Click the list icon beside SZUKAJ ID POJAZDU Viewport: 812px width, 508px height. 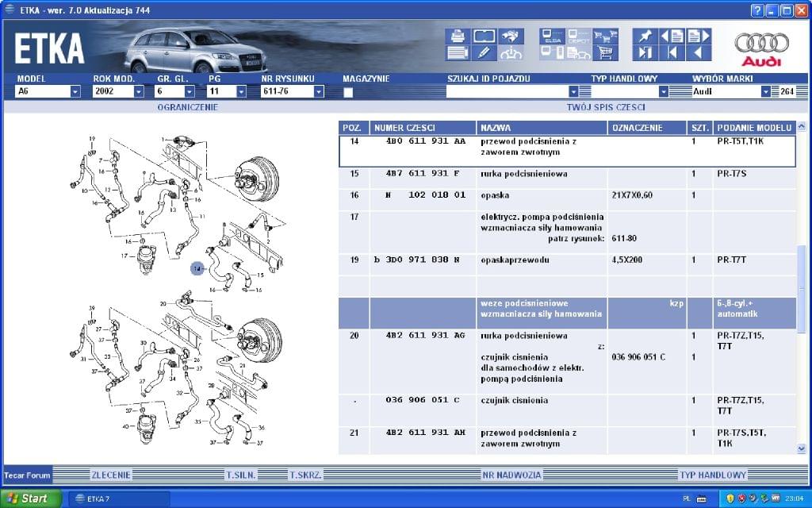pyautogui.click(x=584, y=92)
